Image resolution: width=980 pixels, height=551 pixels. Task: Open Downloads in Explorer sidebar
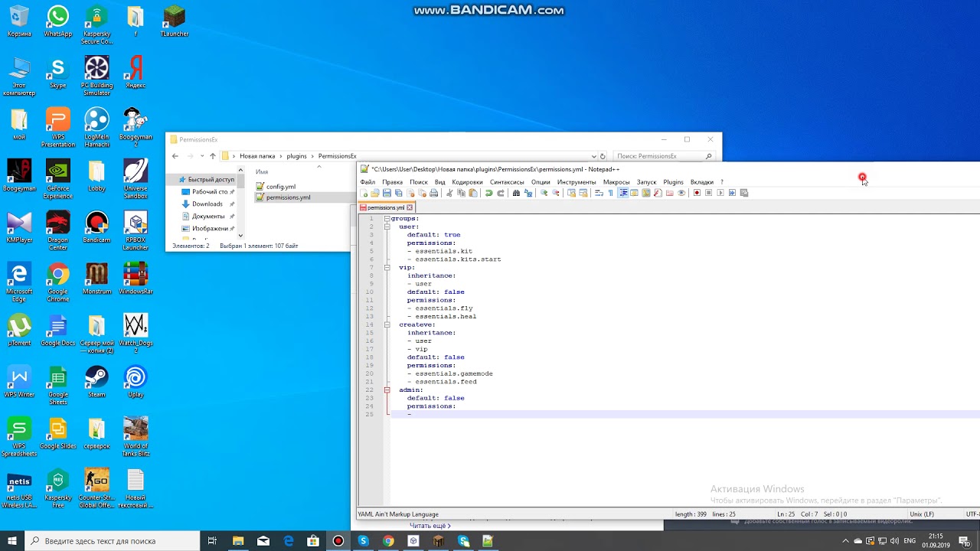click(207, 204)
